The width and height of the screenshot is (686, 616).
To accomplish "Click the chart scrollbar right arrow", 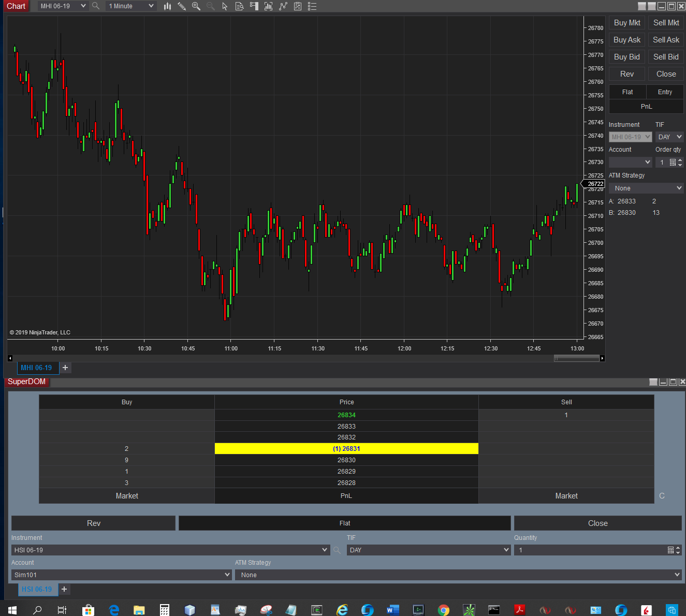I will pyautogui.click(x=602, y=358).
